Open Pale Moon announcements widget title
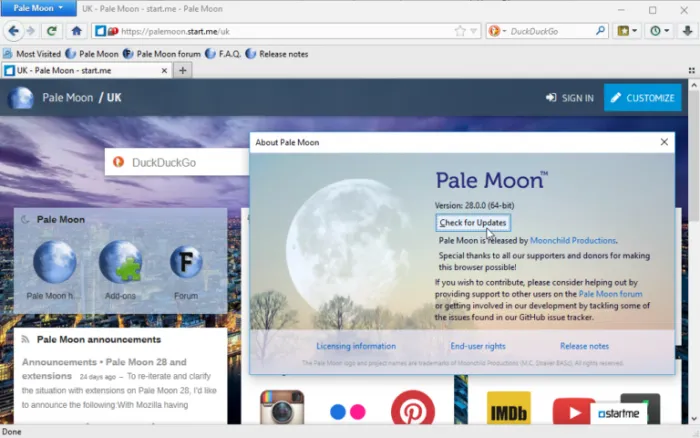The width and height of the screenshot is (700, 438). point(99,340)
